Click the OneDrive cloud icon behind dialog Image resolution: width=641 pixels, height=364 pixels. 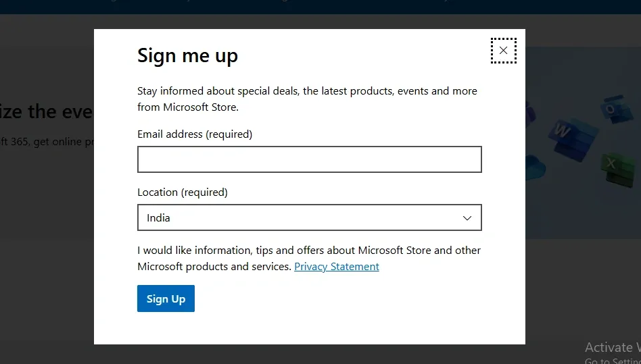tap(534, 164)
